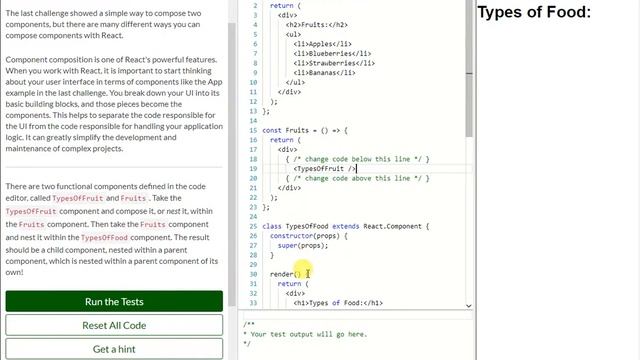Click the Reset All Code button
This screenshot has height=360, width=640.
114,325
